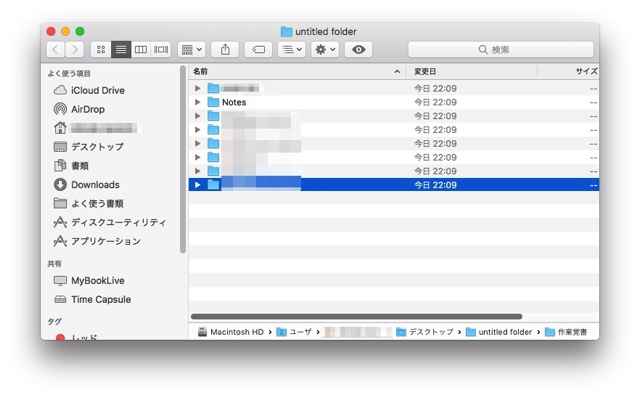The height and width of the screenshot is (398, 640).
Task: Click the タグ sidebar heading
Action: 55,322
